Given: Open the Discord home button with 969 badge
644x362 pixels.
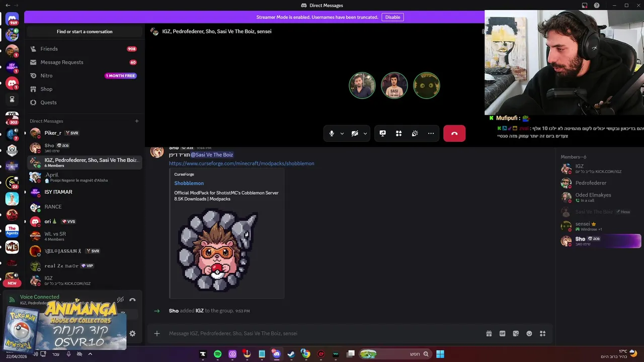Looking at the screenshot, I should click(12, 19).
